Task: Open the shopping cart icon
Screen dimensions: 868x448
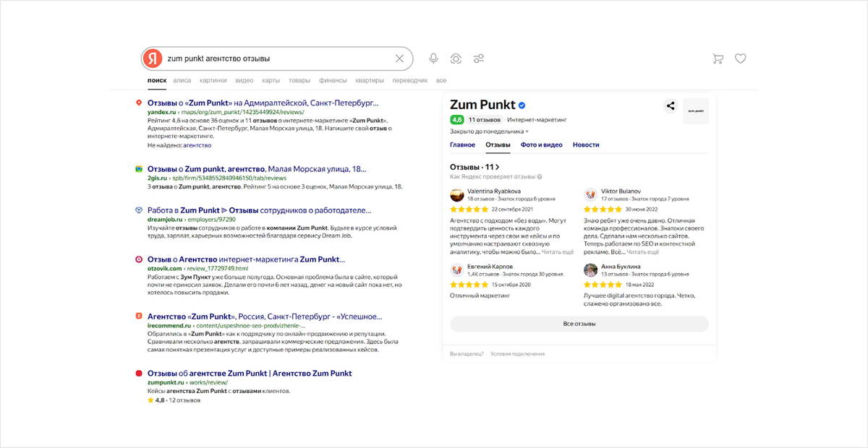Action: coord(718,59)
